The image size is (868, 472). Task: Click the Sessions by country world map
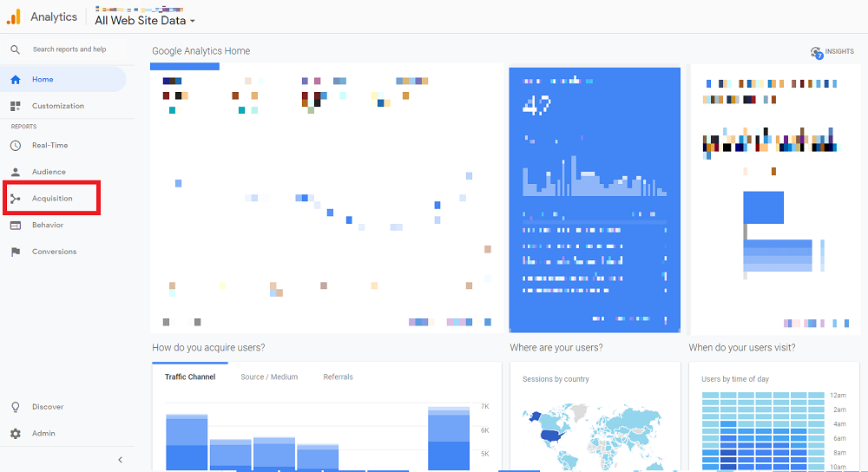[x=593, y=436]
